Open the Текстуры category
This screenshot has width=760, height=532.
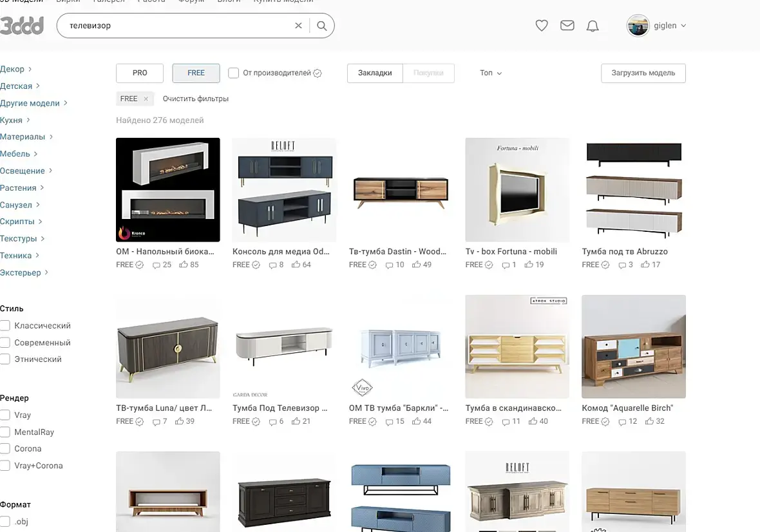[23, 238]
